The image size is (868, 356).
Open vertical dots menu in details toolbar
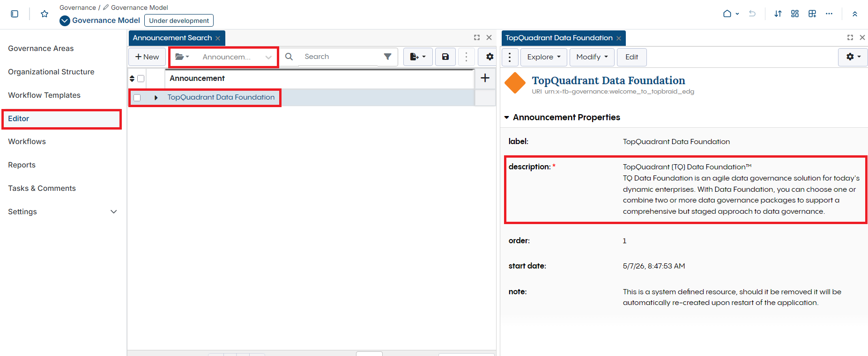tap(510, 57)
